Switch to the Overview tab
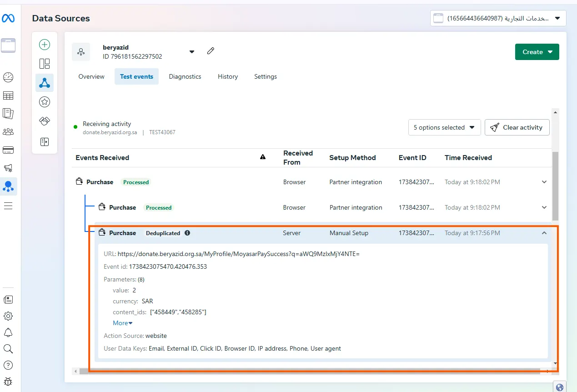 coord(91,76)
